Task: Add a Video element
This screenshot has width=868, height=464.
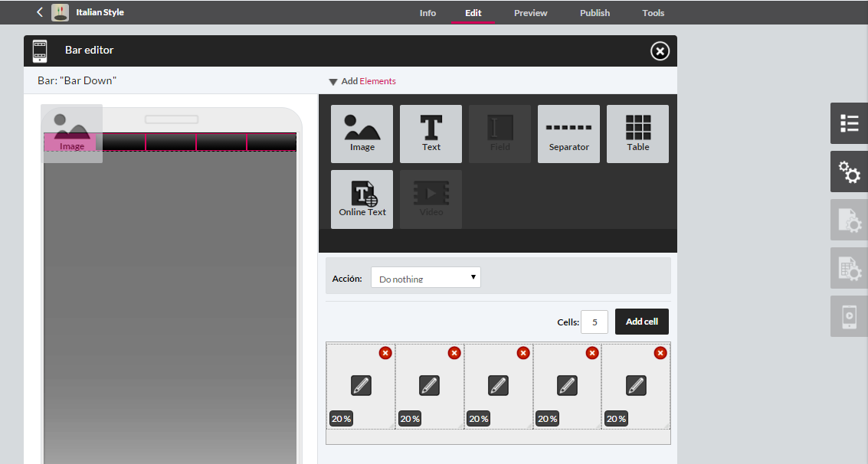Action: coord(431,199)
